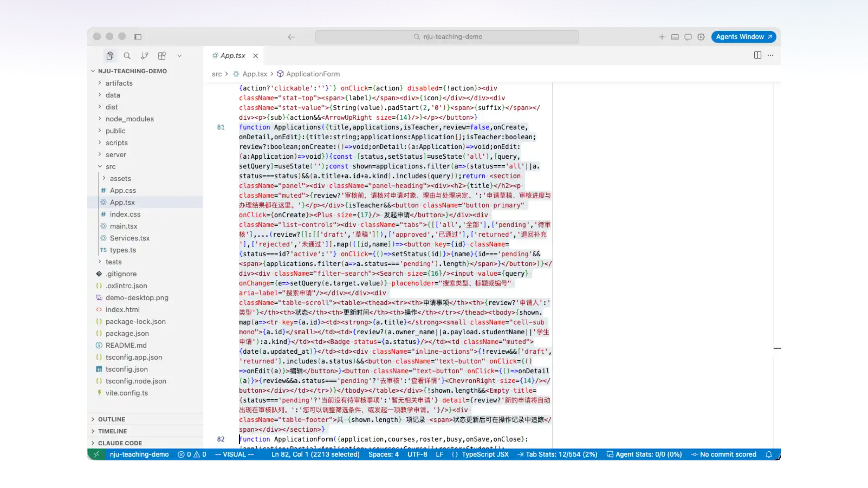Viewport: 868px width, 488px height.
Task: Toggle the primary sidebar icon in title bar
Action: tap(137, 37)
